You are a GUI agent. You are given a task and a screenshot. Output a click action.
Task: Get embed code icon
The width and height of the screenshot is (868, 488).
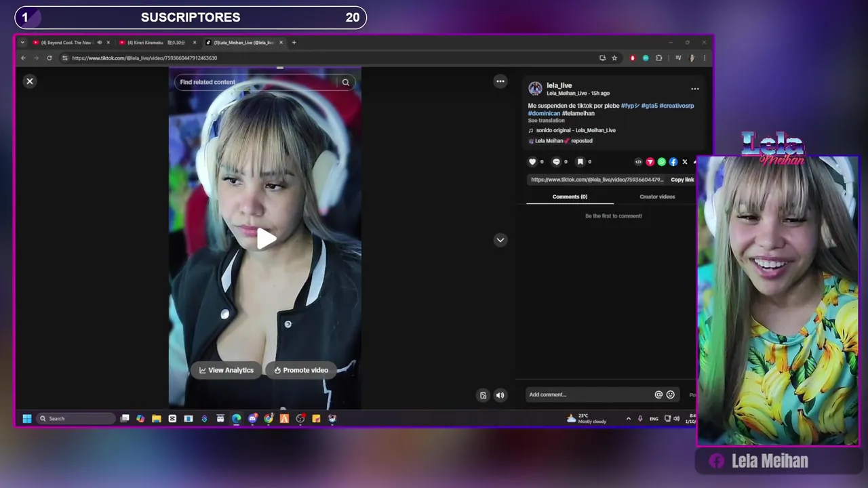(x=638, y=162)
